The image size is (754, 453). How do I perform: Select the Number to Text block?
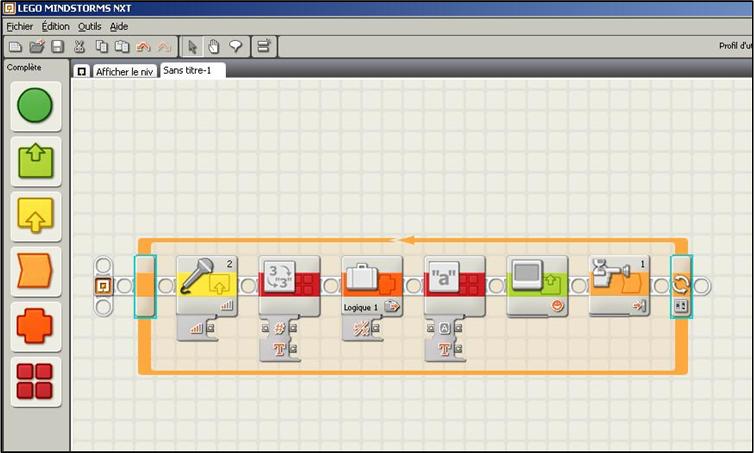tap(289, 285)
